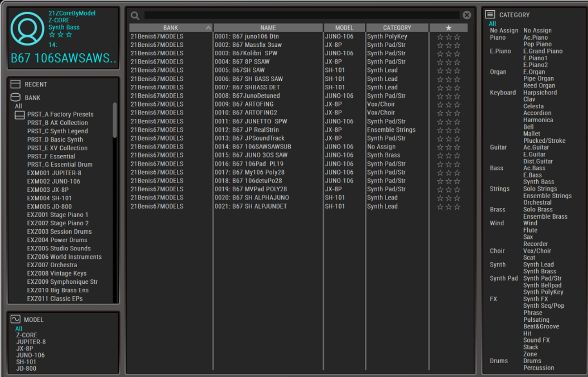Screen dimensions: 588x377
Task: Sort the list by CATEGORY column header
Action: click(x=397, y=28)
